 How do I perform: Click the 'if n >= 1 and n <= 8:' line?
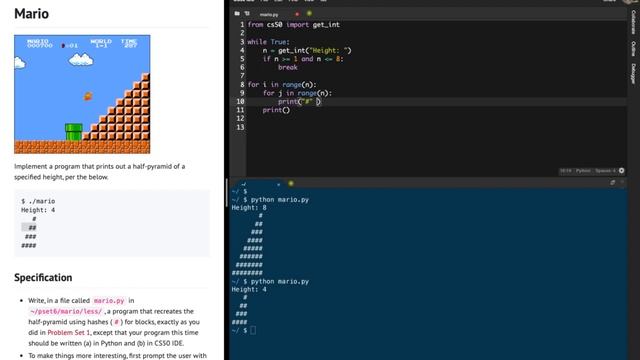[303, 59]
